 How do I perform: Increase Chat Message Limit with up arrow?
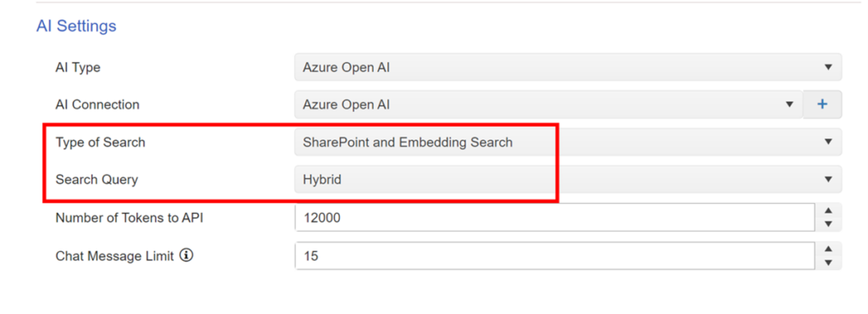pos(828,249)
